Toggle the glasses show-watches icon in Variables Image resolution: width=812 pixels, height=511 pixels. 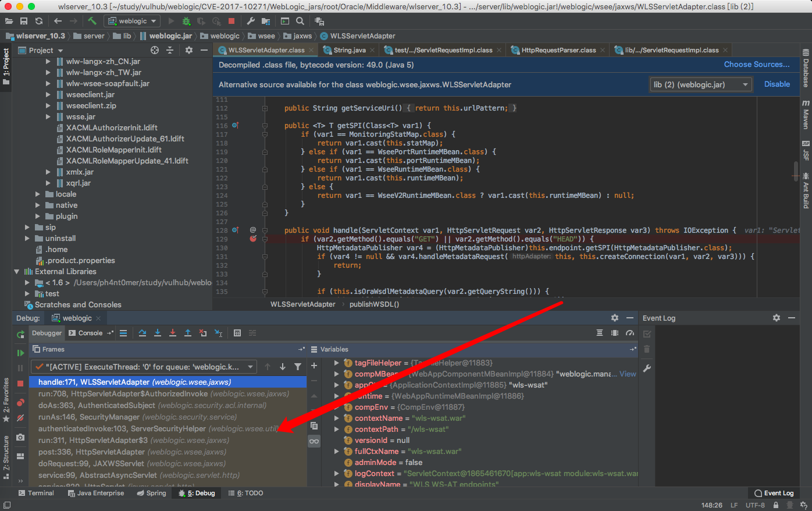(x=314, y=441)
